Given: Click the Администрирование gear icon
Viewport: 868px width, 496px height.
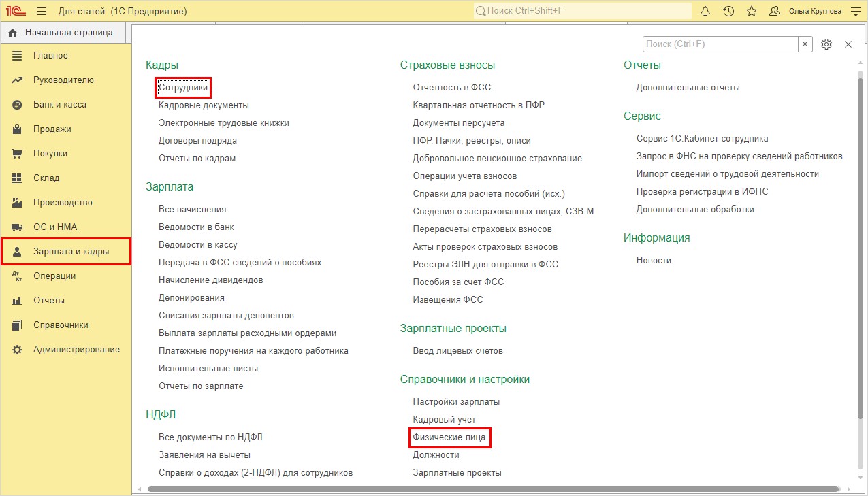Looking at the screenshot, I should tap(18, 350).
